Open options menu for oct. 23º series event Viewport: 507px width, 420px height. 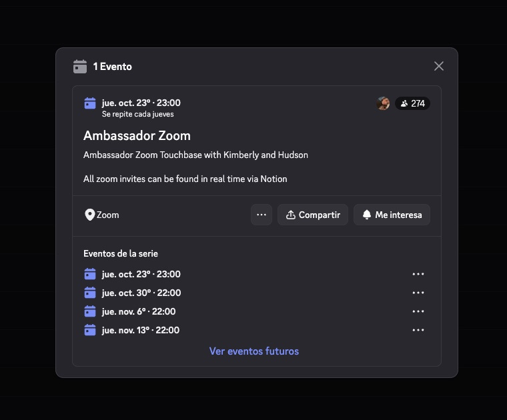click(418, 274)
